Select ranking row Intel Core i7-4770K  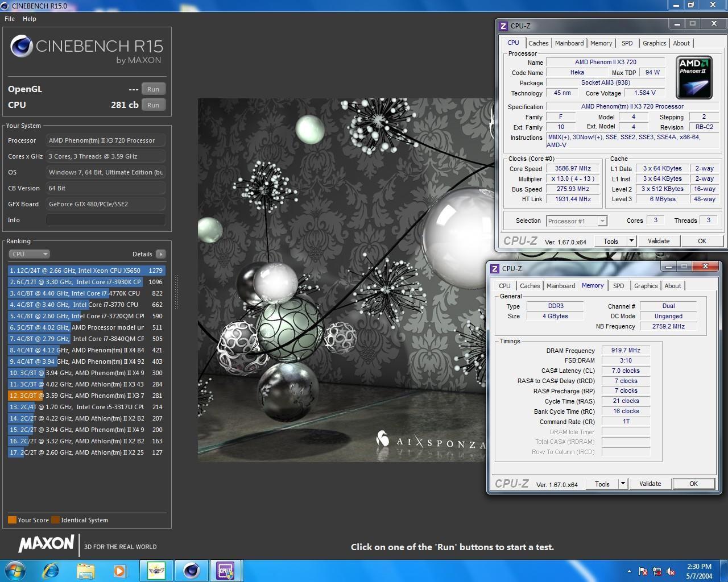point(86,293)
